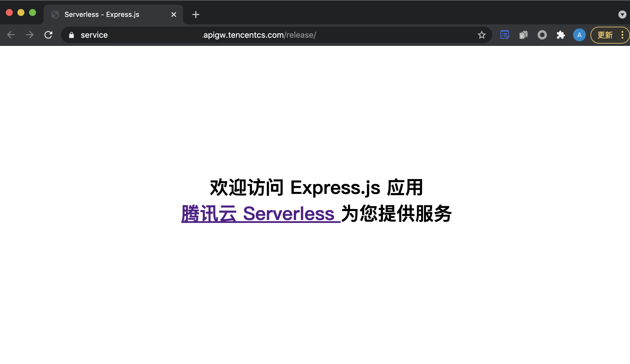Viewport: 630px width, 364px height.
Task: Click the 为您提供服务 text
Action: 396,214
